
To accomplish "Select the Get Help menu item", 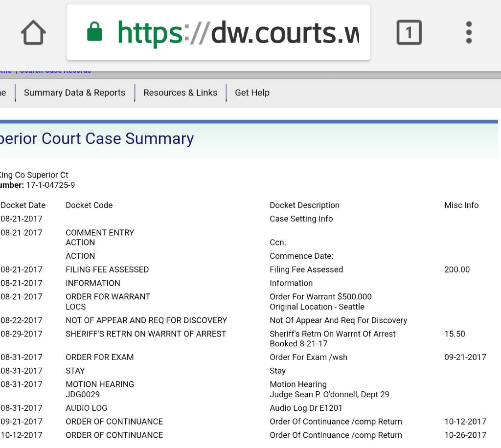I will [252, 93].
